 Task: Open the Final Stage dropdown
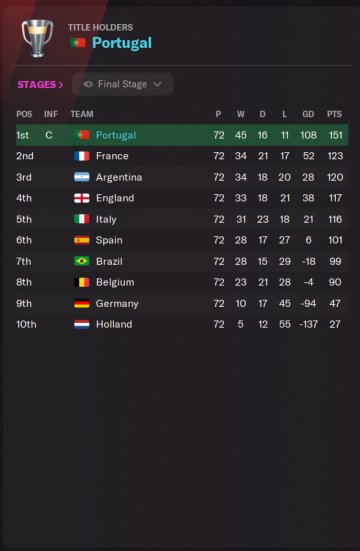tap(122, 84)
